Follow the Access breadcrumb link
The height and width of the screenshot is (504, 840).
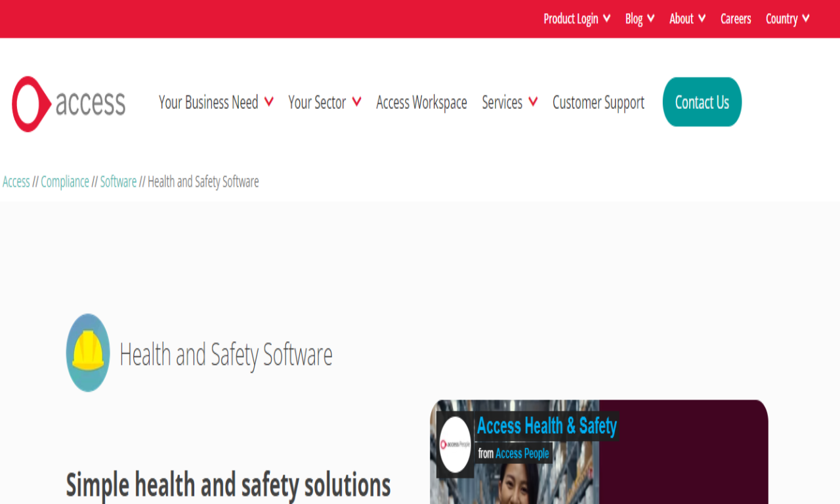pyautogui.click(x=16, y=182)
